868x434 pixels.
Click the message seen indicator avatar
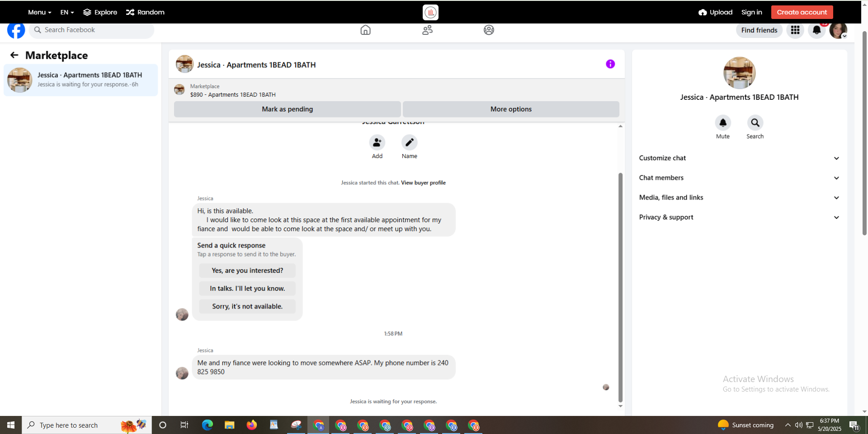click(x=606, y=387)
